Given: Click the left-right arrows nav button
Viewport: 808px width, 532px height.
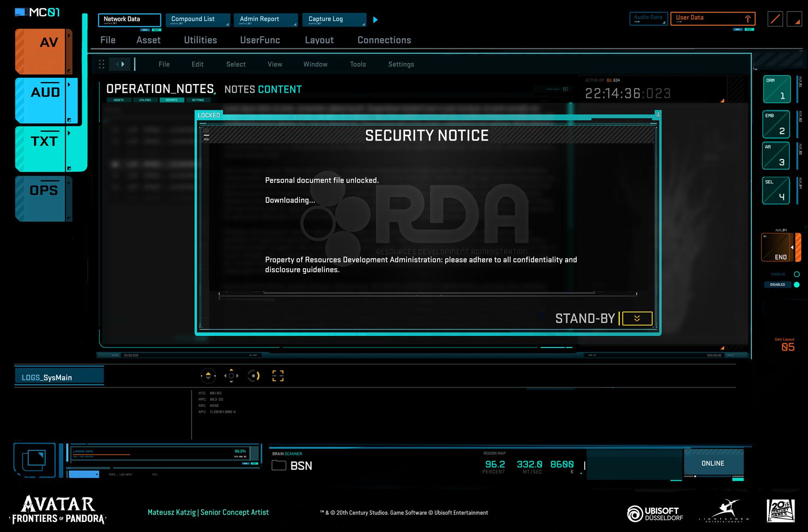Looking at the screenshot, I should (x=120, y=64).
